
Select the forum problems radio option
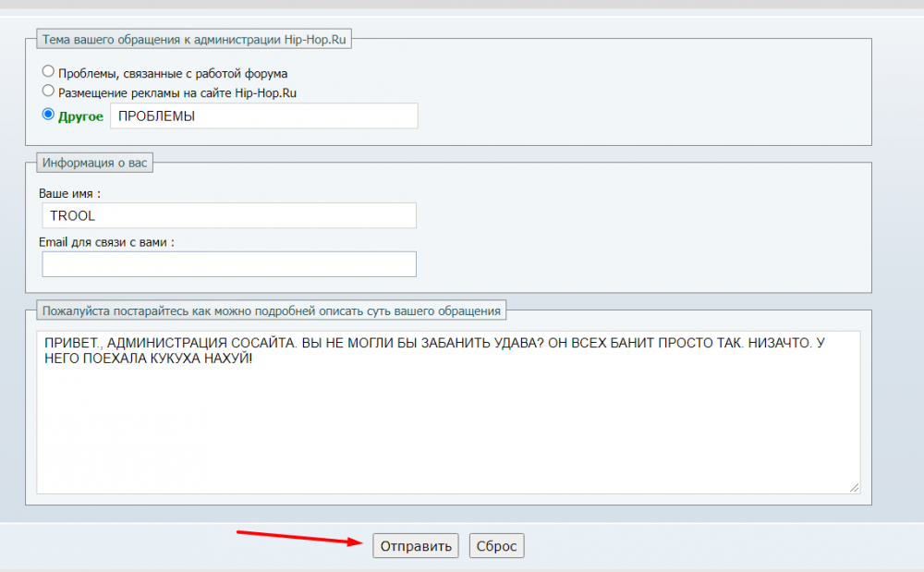tap(48, 71)
